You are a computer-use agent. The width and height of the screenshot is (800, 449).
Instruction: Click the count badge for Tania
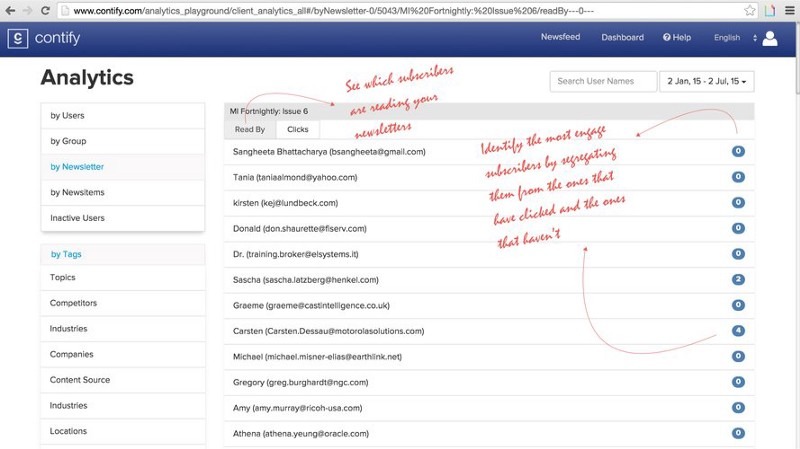pos(738,177)
